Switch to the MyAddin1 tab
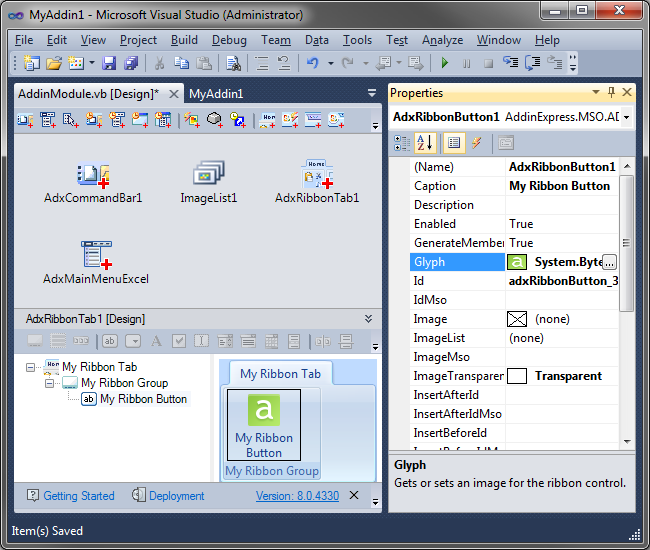Viewport: 650px width, 550px height. [216, 94]
